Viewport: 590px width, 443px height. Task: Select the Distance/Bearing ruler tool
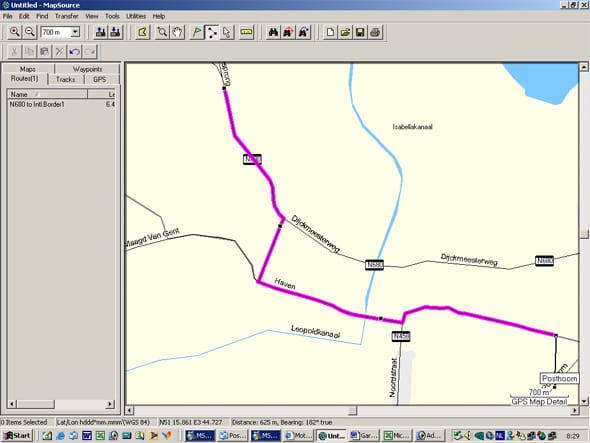[246, 32]
